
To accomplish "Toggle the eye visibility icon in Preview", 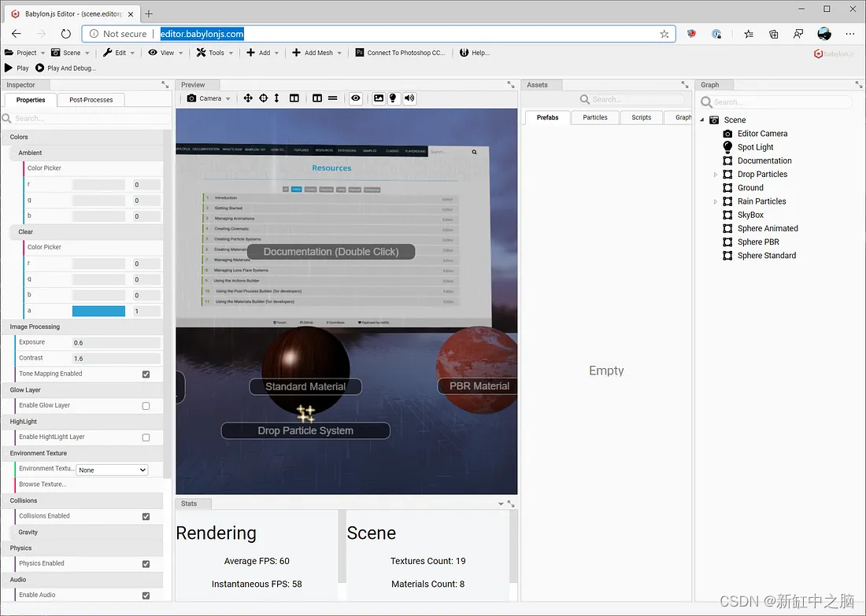I will 356,98.
